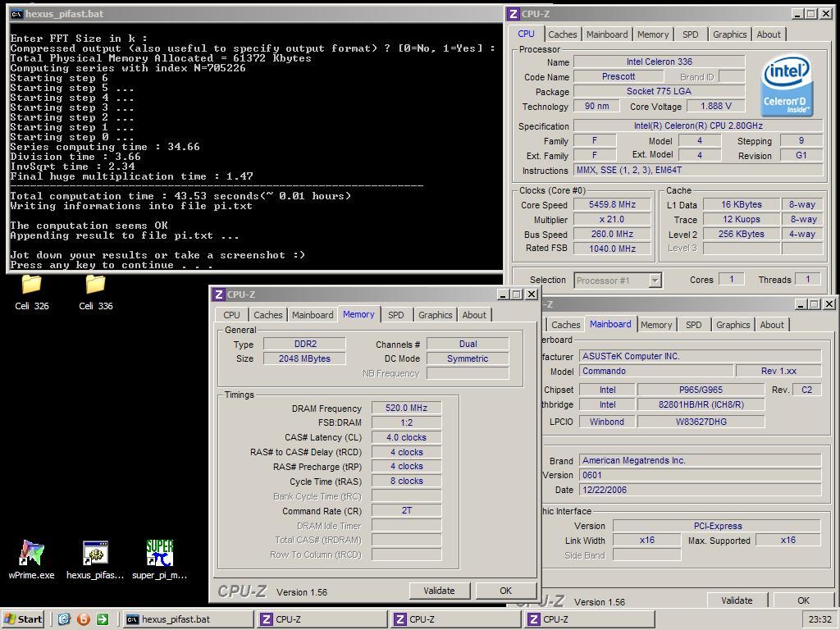Open SPD tab in top CPU-Z window
Viewport: 840px width, 630px height.
pyautogui.click(x=690, y=34)
